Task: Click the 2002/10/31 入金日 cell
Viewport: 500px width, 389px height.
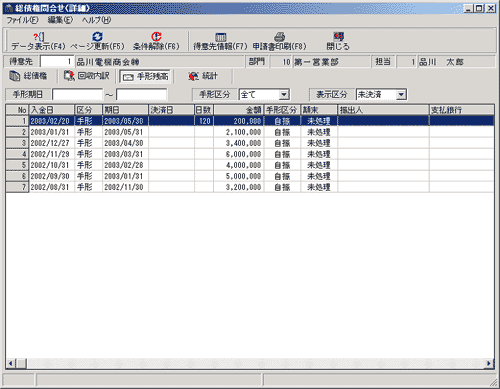Action: tap(52, 165)
